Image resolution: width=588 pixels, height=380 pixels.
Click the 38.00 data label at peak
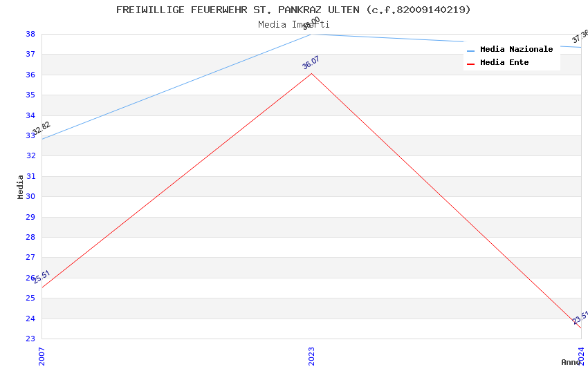[311, 23]
